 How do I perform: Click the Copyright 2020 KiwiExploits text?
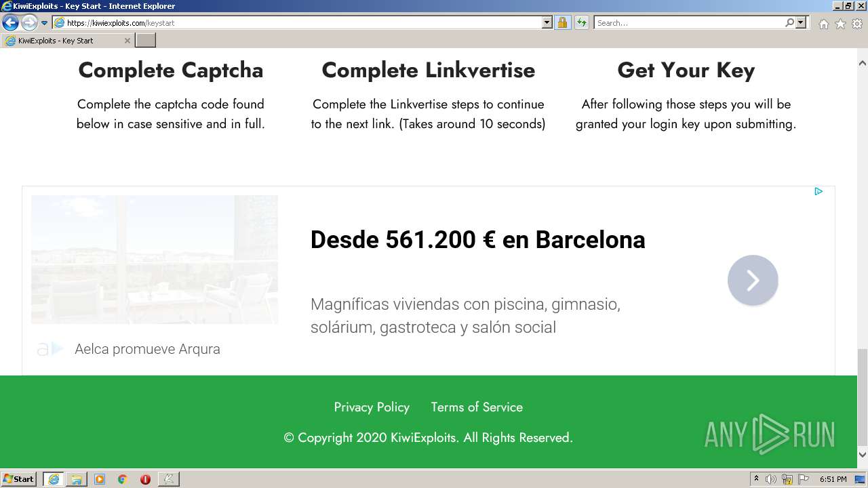(x=429, y=438)
